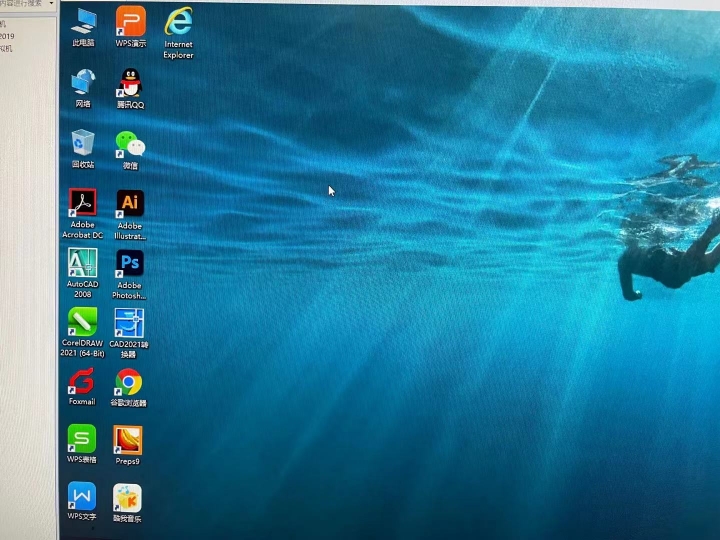Select the Recycle Bin (回收站) icon
This screenshot has height=540, width=720.
click(x=83, y=144)
